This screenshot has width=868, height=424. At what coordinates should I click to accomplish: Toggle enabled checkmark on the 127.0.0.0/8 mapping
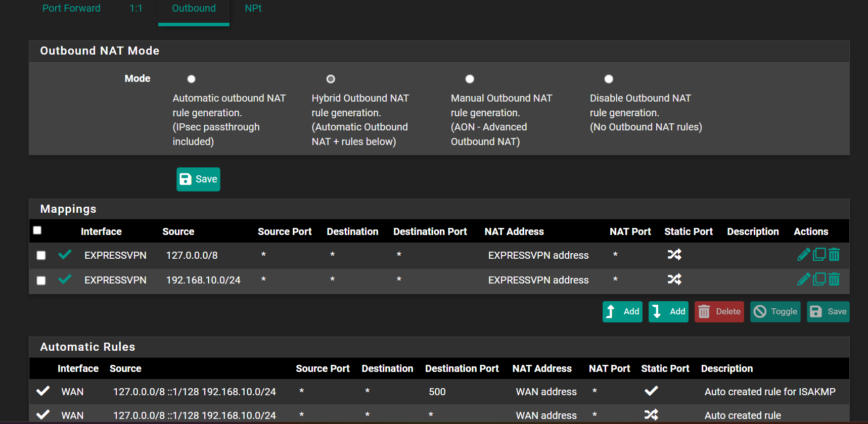coord(65,254)
